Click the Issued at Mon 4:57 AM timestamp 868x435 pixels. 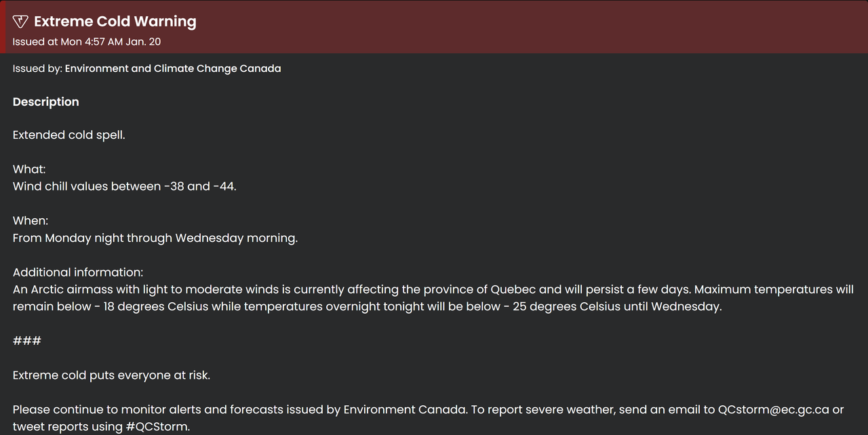(x=87, y=42)
